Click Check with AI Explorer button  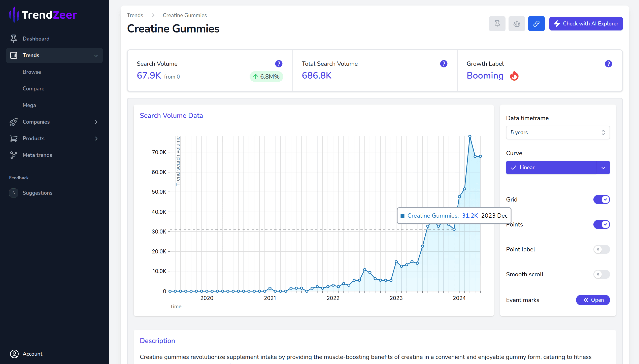(586, 24)
